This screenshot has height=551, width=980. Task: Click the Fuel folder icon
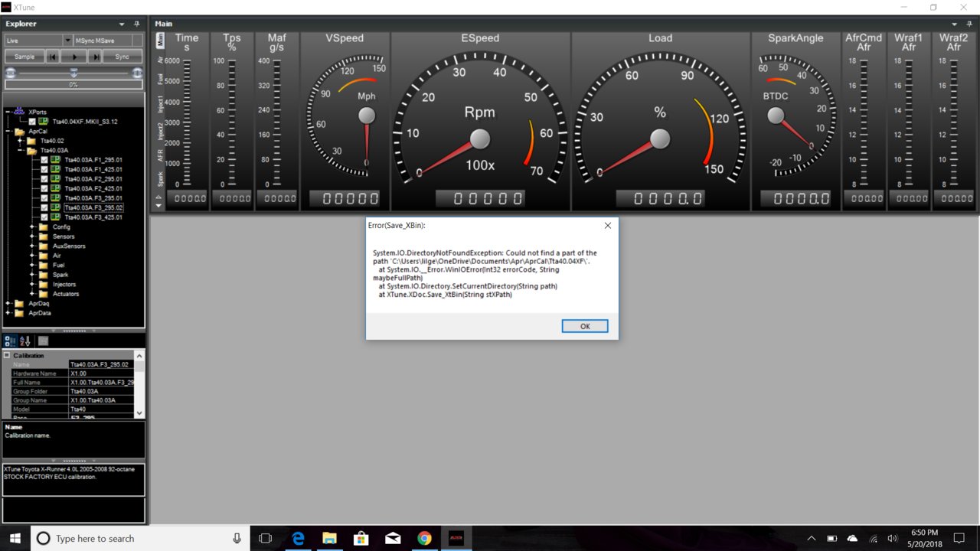44,265
